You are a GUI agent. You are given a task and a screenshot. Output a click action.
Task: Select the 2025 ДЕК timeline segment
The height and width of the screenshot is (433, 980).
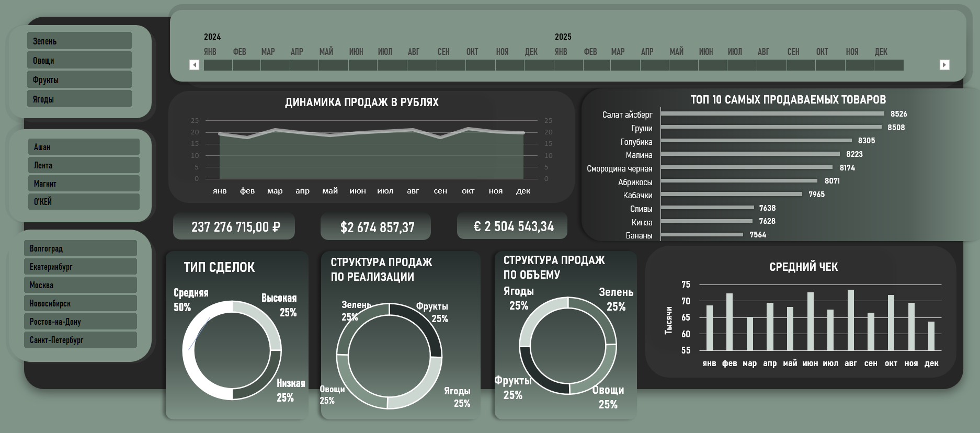(x=889, y=65)
